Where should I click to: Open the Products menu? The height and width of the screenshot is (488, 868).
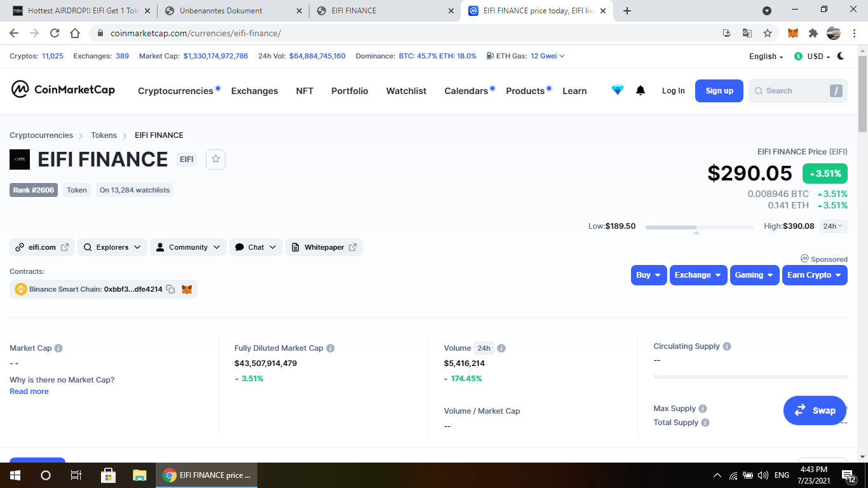click(x=526, y=91)
